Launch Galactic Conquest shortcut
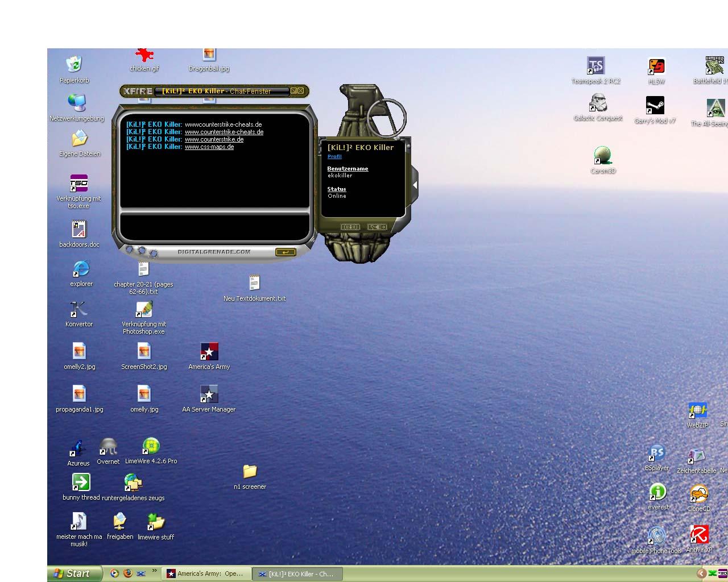The width and height of the screenshot is (728, 582). point(598,108)
